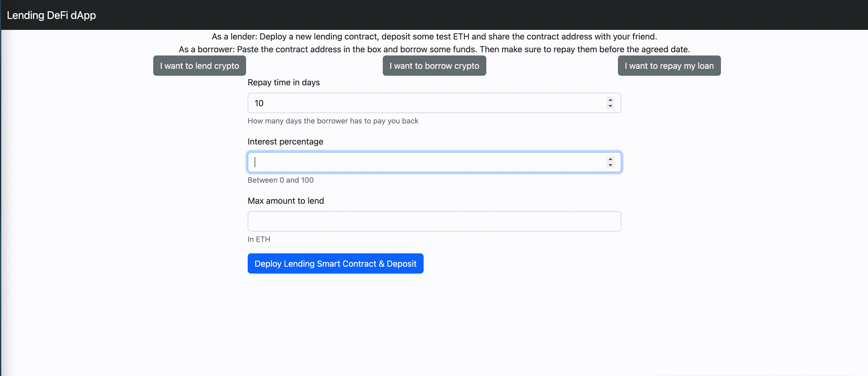Click the 'Max amount to lend' label
The height and width of the screenshot is (376, 868).
coord(285,201)
